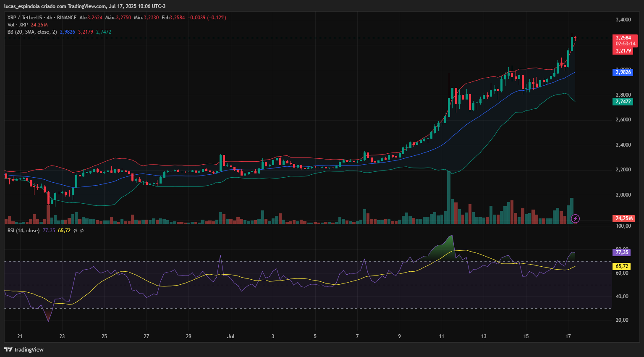Click the 02:53:14 candle countdown timer
Screen dimensions: 644x357
tap(625, 44)
